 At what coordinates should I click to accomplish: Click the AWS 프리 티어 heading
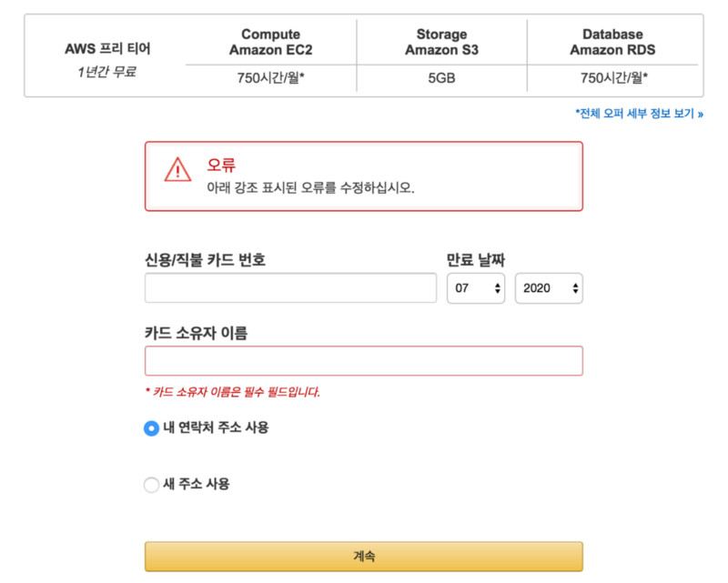[107, 48]
